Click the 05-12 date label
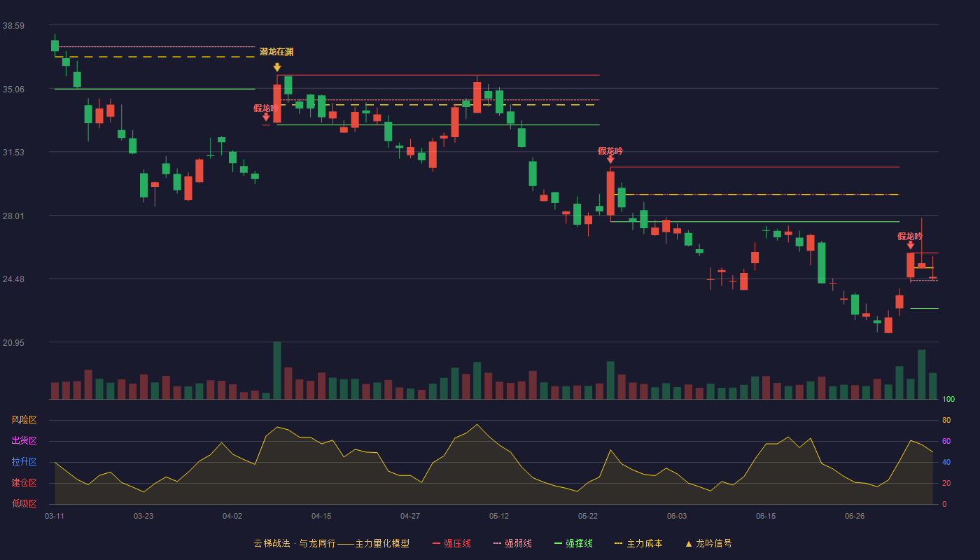 (499, 516)
